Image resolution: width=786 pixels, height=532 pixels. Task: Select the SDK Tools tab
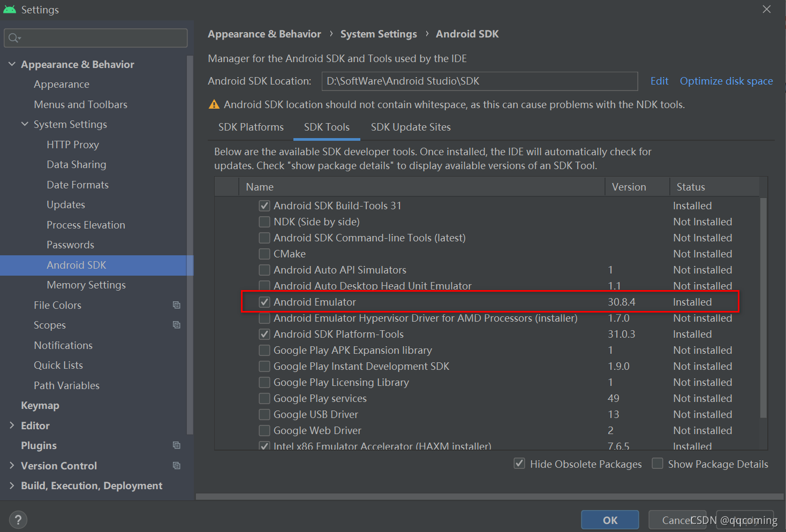pos(327,127)
